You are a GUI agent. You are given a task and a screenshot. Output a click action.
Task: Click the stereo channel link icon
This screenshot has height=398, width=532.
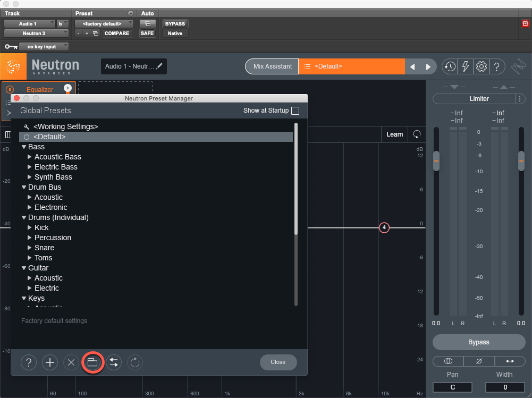coord(448,361)
